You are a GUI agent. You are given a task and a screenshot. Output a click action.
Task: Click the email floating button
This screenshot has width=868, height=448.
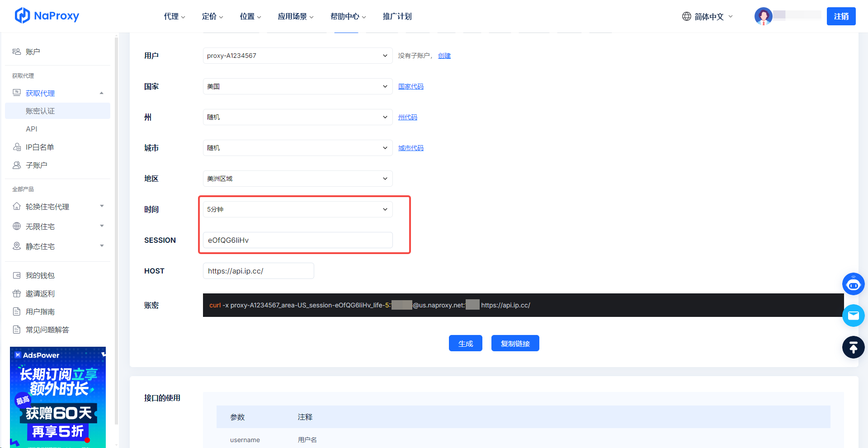[x=853, y=316]
